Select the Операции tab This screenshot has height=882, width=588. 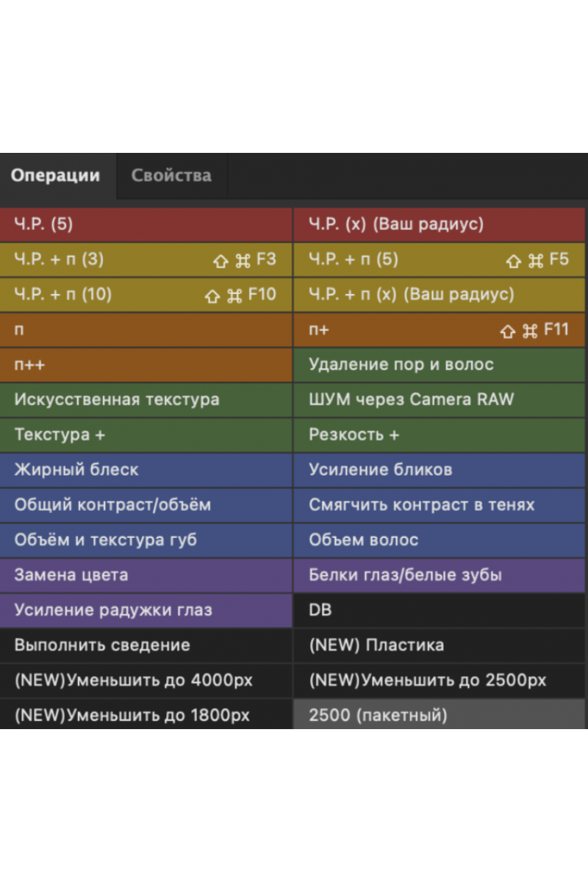[56, 176]
